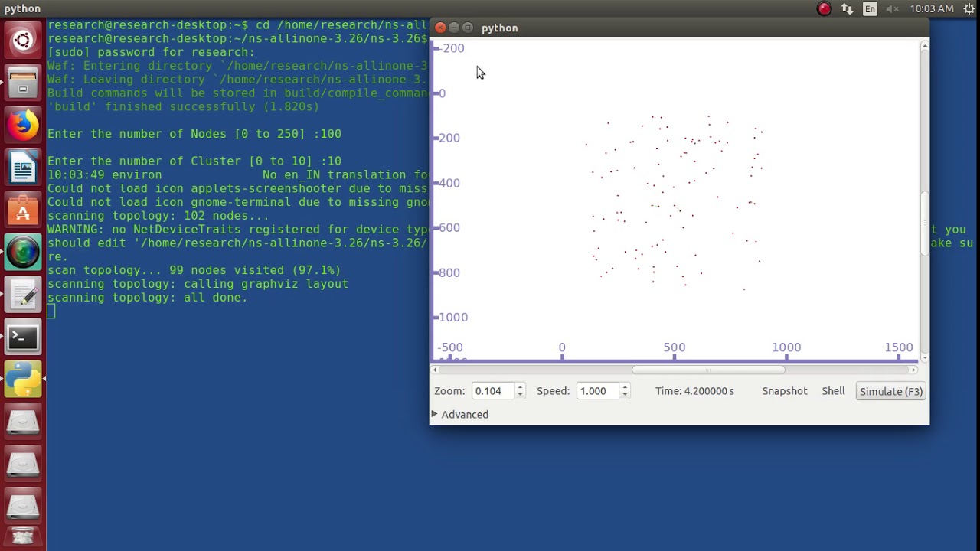Open LibreOffice Writer from launcher

pos(23,167)
